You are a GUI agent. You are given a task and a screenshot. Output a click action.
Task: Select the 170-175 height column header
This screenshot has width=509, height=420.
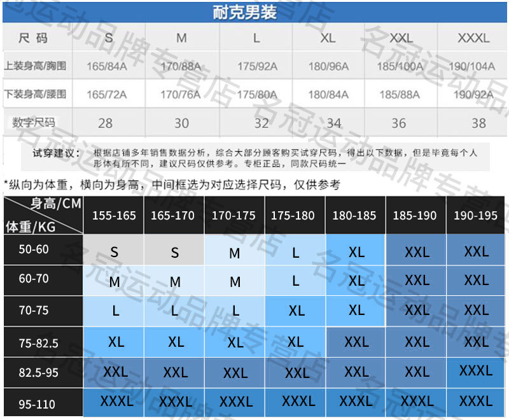(235, 215)
